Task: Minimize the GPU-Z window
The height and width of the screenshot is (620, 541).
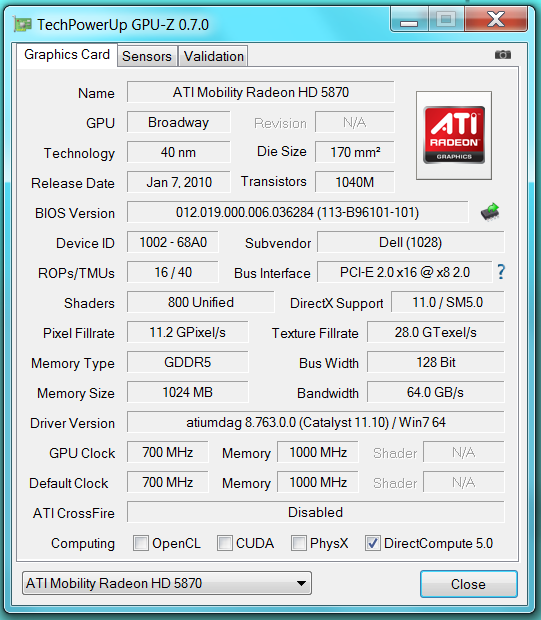Action: pyautogui.click(x=409, y=19)
